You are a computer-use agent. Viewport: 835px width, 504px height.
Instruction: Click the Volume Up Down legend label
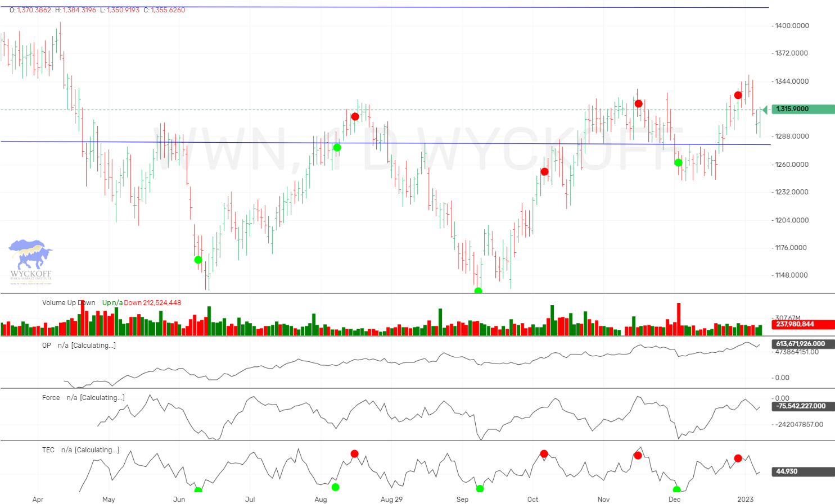[69, 302]
